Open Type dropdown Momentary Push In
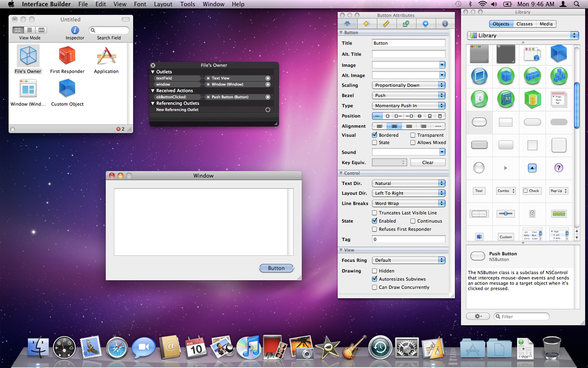 409,105
